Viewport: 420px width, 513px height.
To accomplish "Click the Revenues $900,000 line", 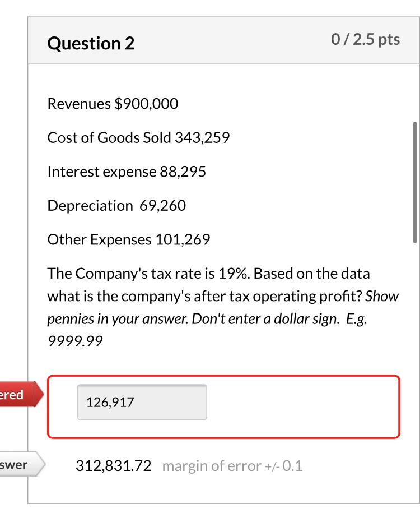I will (x=113, y=104).
